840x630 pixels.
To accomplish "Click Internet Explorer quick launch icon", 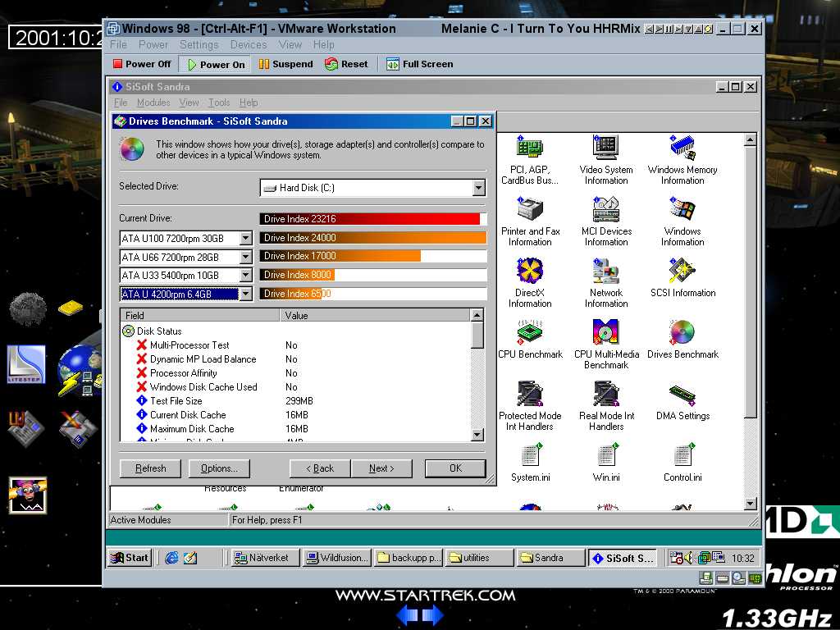I will point(171,558).
